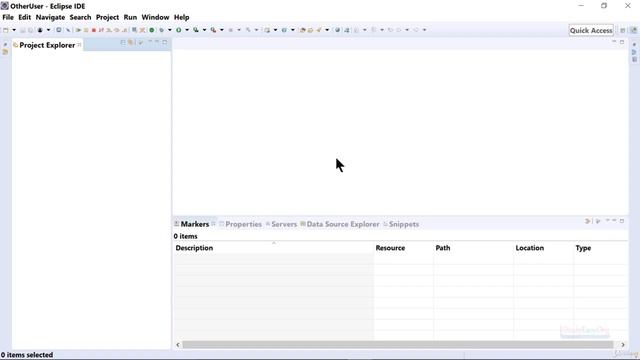
Task: Minimize the editor area
Action: (x=614, y=42)
